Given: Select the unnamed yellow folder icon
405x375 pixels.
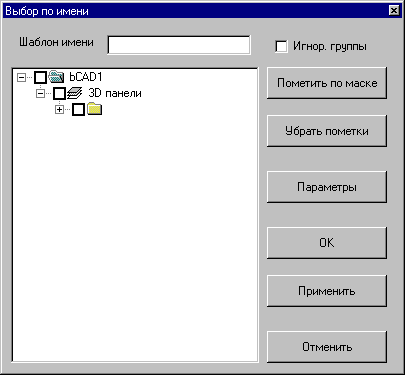Looking at the screenshot, I should [95, 109].
